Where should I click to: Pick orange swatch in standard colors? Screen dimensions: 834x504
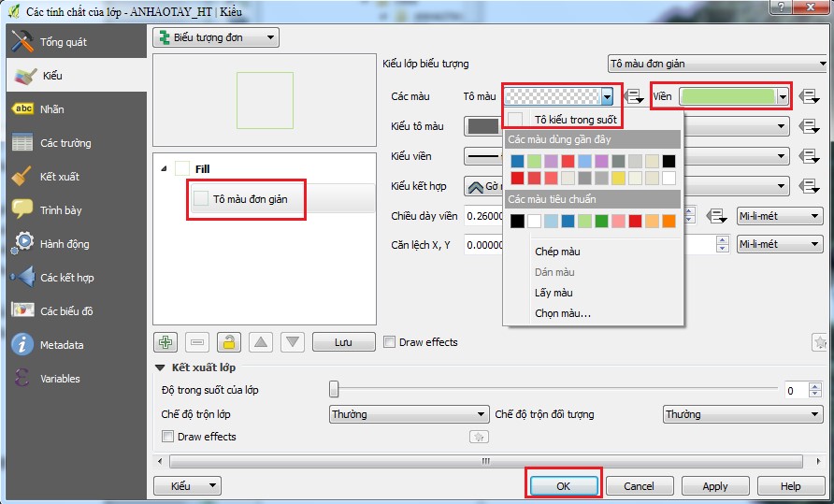[669, 221]
